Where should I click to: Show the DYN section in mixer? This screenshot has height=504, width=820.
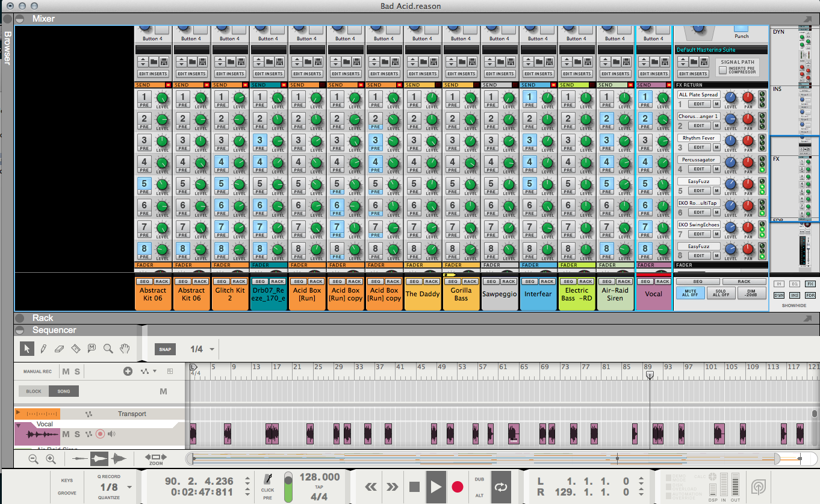[x=778, y=295]
